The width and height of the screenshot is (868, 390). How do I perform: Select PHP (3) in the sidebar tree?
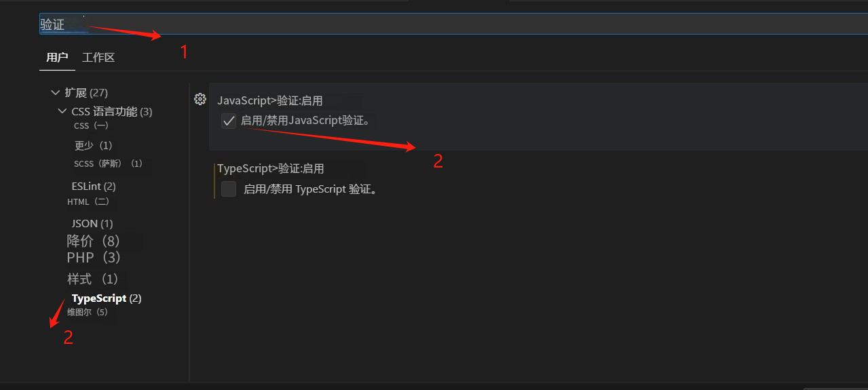tap(94, 258)
